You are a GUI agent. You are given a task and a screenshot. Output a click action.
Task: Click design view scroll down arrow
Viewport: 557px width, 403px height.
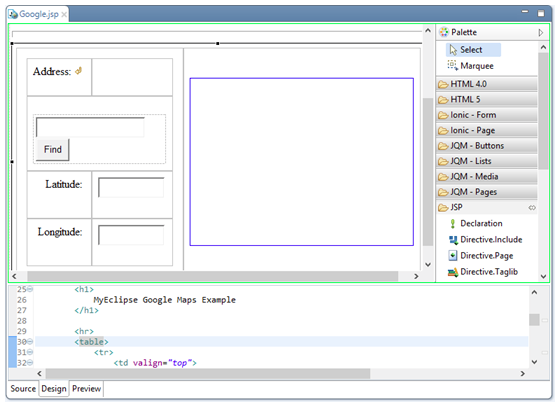[x=428, y=265]
